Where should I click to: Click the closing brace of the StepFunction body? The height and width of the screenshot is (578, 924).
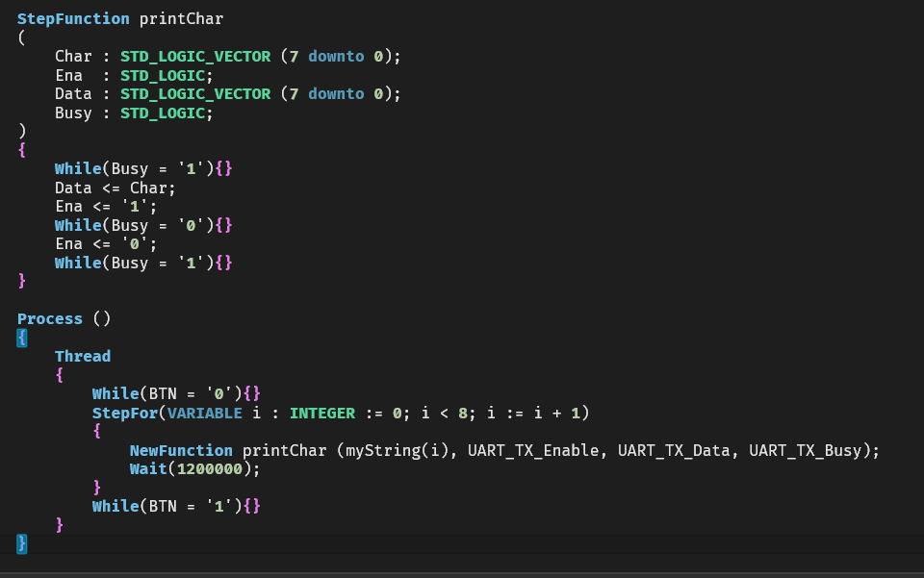click(x=22, y=282)
